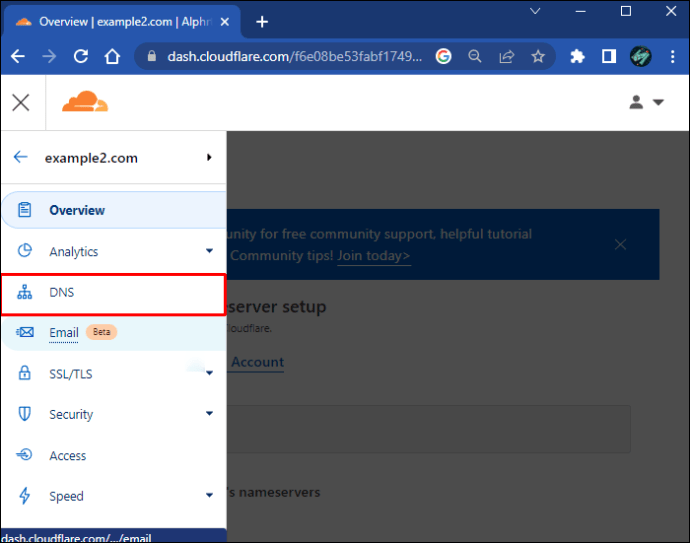Screen dimensions: 690x543
Task: Open the Overview menu item
Action: click(x=114, y=210)
